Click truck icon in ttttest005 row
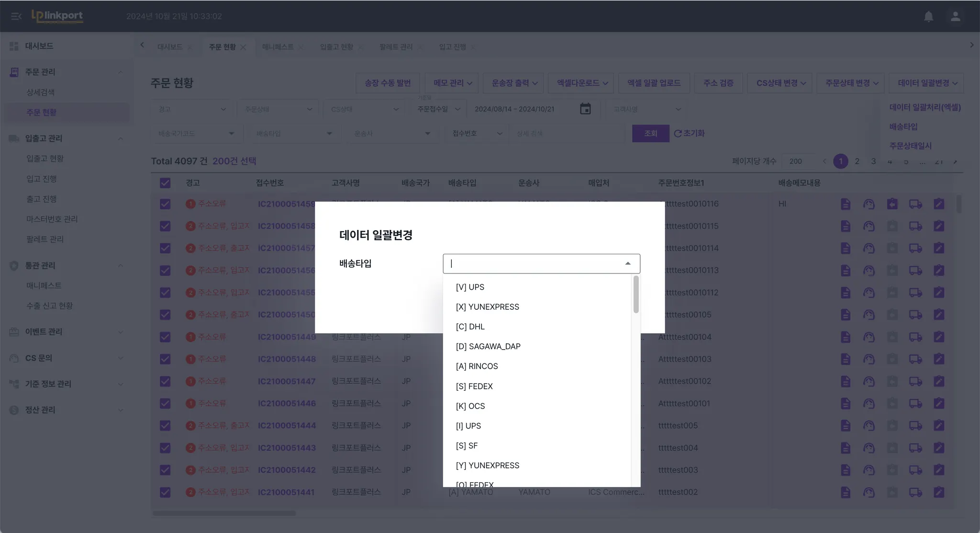The image size is (980, 533). 915,426
